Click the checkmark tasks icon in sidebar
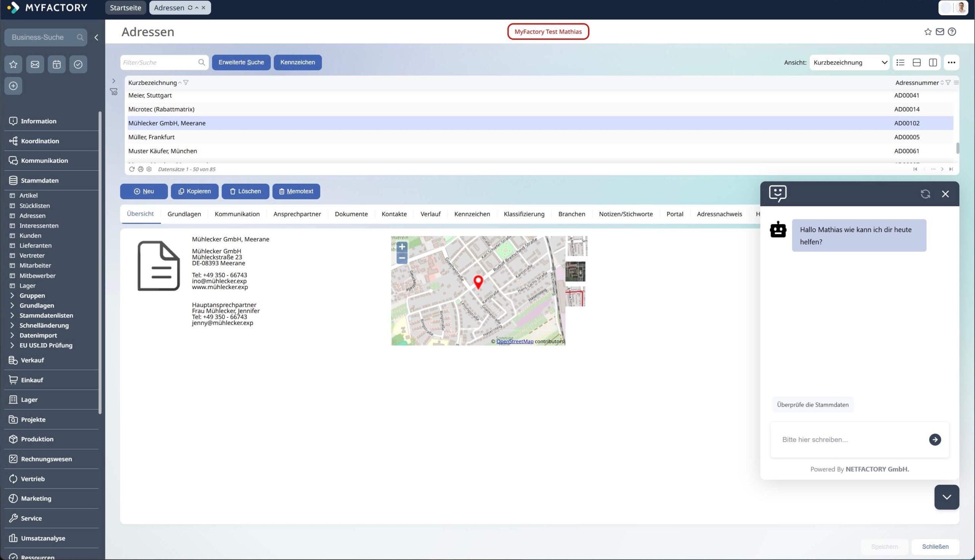Viewport: 975px width, 560px height. click(78, 64)
